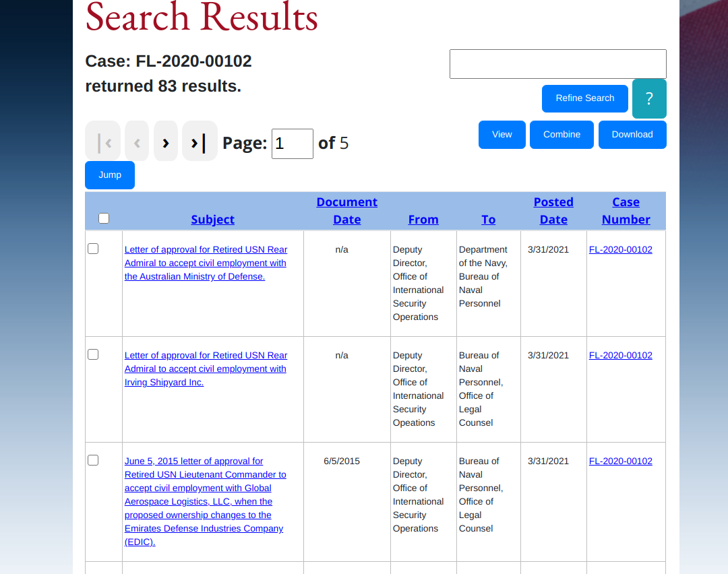
Task: Tick the select-all checkbox in table header
Action: (x=104, y=218)
